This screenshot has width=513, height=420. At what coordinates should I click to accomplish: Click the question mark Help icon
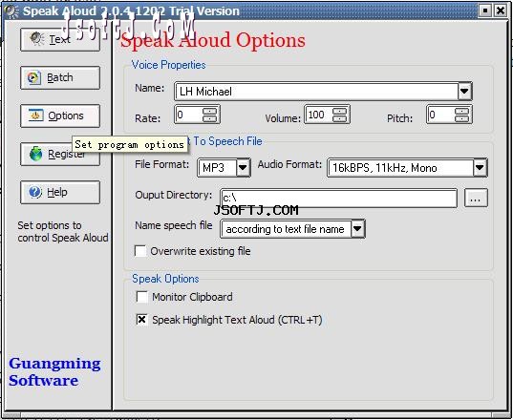[x=35, y=192]
